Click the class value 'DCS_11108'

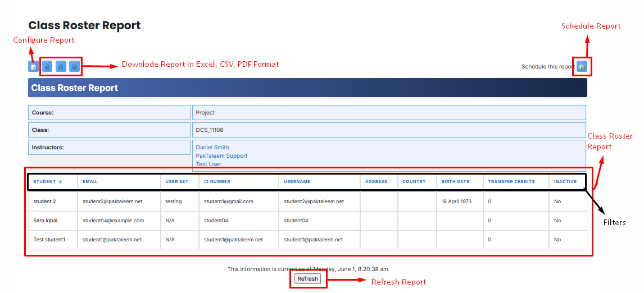tap(210, 130)
